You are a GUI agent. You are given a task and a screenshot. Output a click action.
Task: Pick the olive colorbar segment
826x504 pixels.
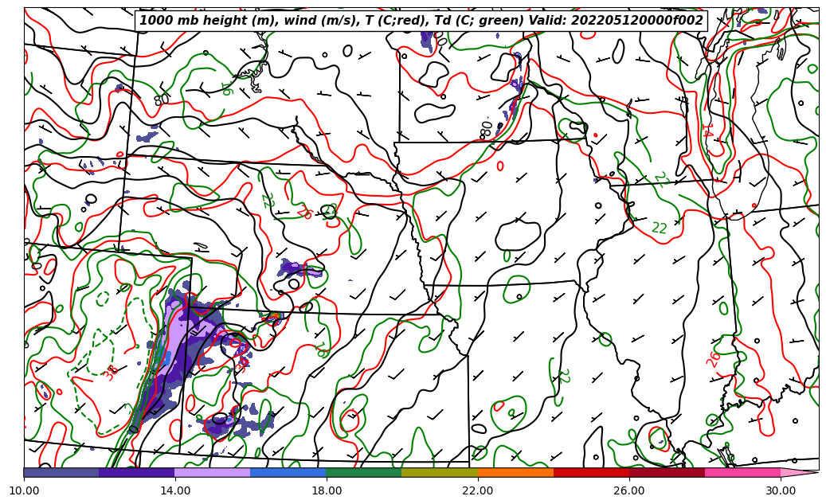click(x=440, y=472)
